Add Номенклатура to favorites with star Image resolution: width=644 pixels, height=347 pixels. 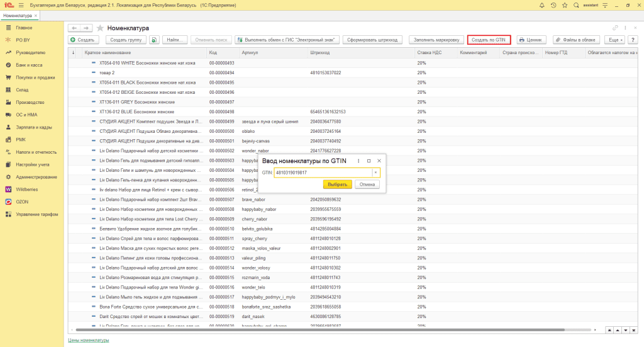(99, 28)
